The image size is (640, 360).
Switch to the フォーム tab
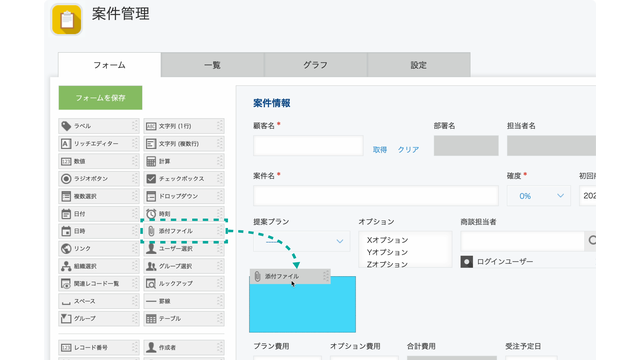[109, 65]
